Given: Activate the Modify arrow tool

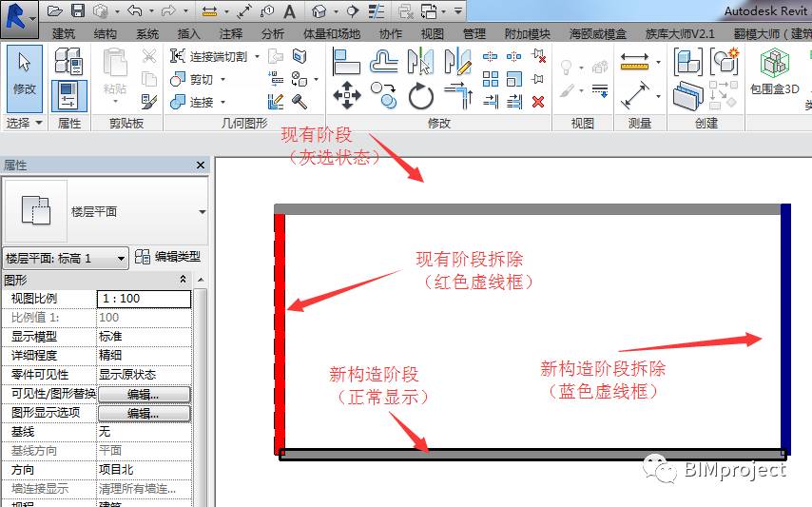Looking at the screenshot, I should (25, 78).
